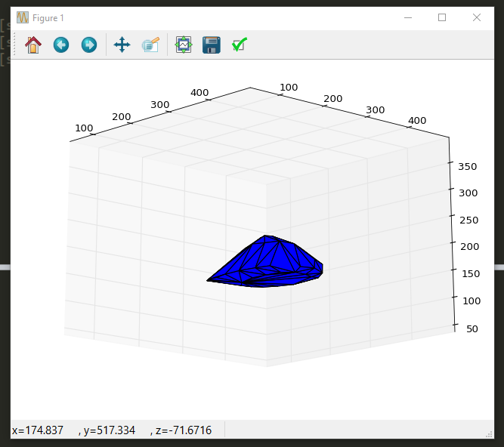Click the z-axis tick label 50

[x=472, y=328]
